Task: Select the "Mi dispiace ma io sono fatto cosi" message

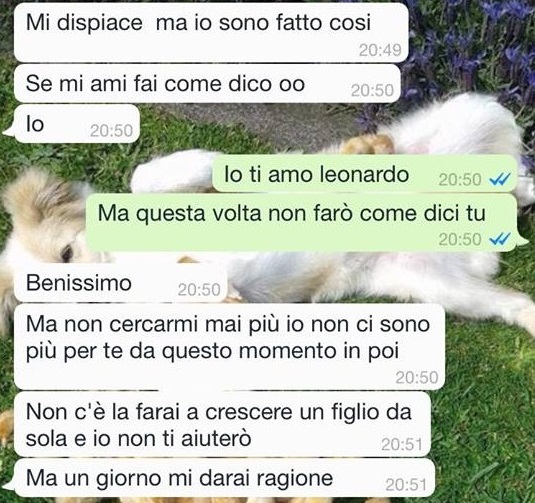Action: tap(211, 32)
